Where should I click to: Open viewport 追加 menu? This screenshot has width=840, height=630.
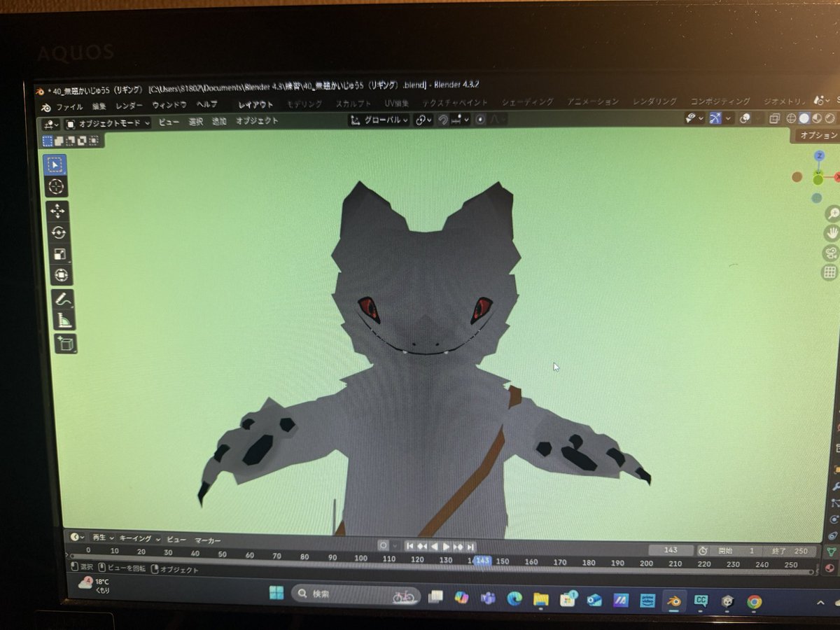point(219,121)
